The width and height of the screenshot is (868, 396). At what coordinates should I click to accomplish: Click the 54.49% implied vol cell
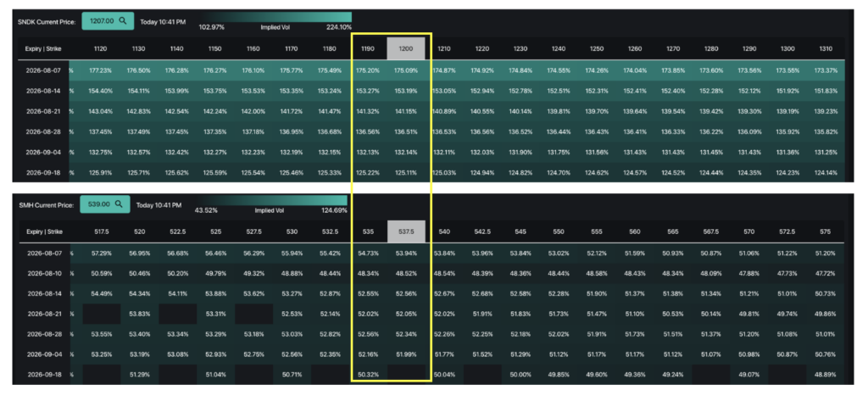(x=100, y=293)
